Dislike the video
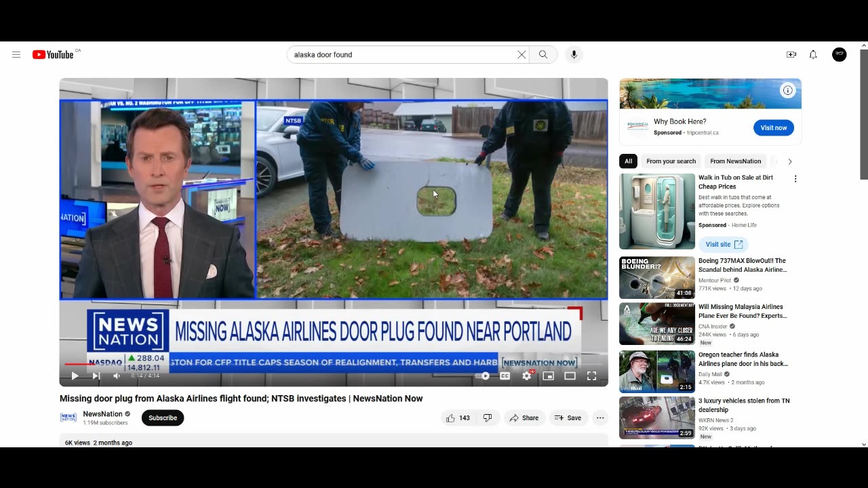This screenshot has height=488, width=868. coord(488,418)
